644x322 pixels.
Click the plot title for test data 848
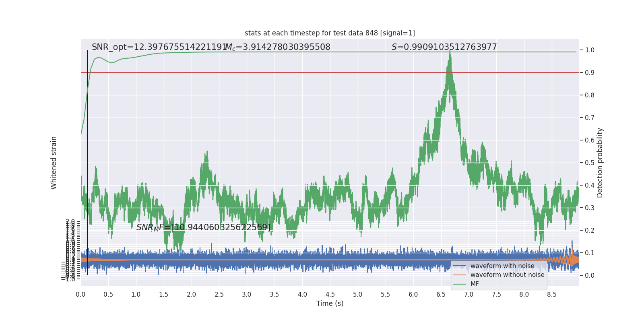point(330,33)
